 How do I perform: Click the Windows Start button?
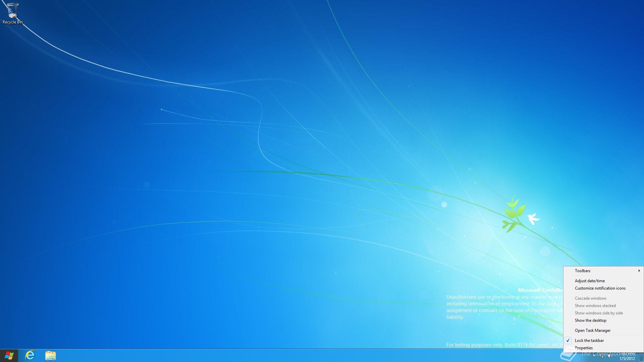(x=9, y=356)
